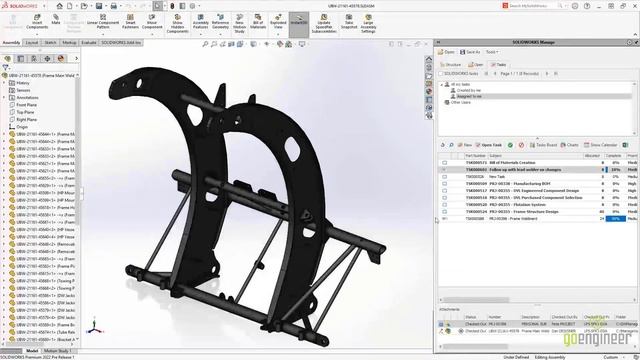Screen dimensions: 640x360
Task: Expand the feature manager tabs chevron
Action: pos(76,59)
